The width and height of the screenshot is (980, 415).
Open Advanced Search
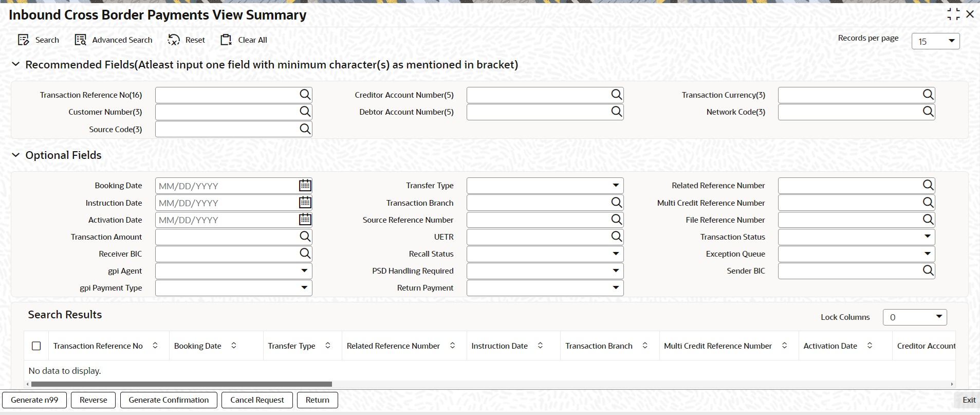pos(114,40)
